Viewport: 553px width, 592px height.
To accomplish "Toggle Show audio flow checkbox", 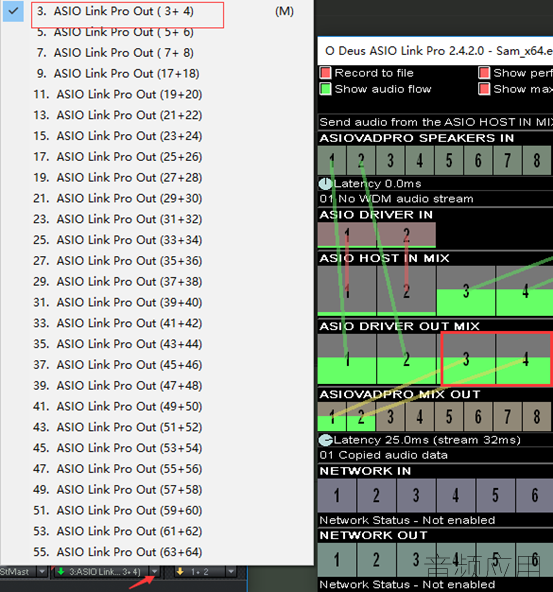I will (325, 89).
